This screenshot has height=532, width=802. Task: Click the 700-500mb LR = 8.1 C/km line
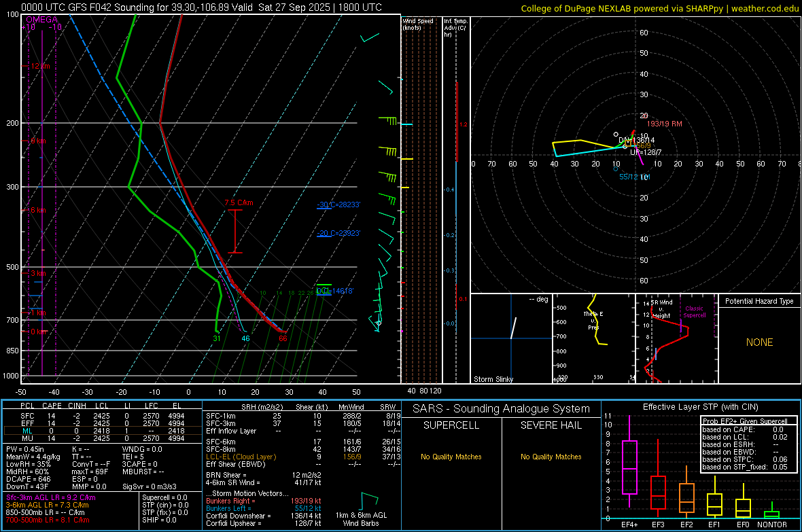point(47,520)
